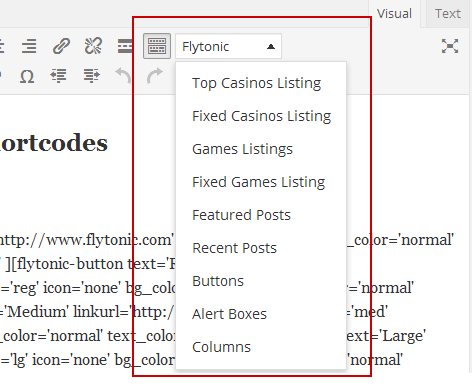Select Recent Posts shortcode option

click(x=261, y=248)
